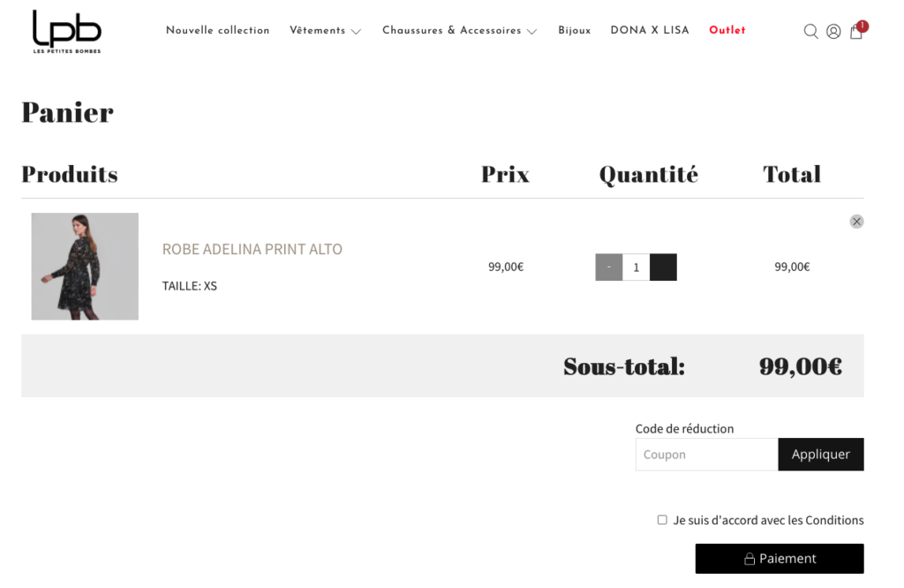
Task: Open the shopping bag cart icon
Action: 855,32
